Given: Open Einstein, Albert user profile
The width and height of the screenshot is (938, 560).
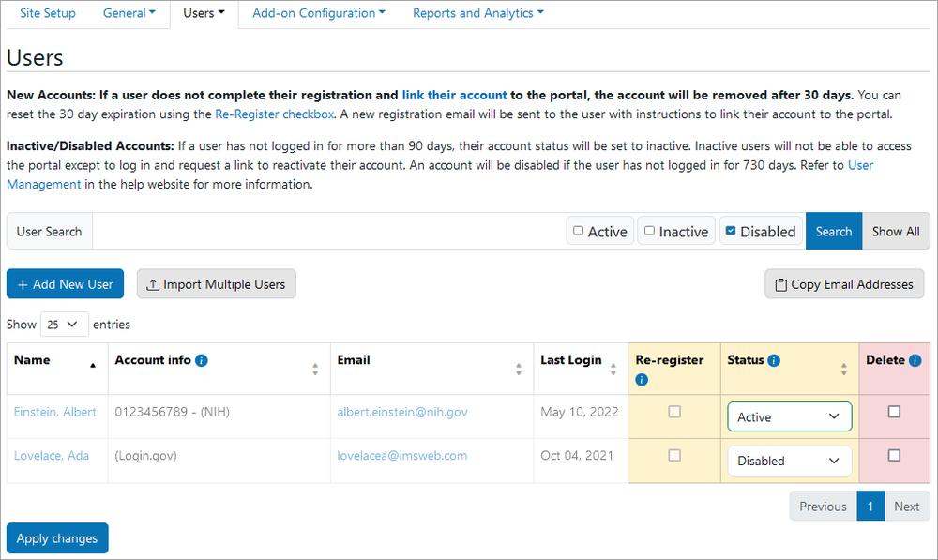Looking at the screenshot, I should pos(55,412).
